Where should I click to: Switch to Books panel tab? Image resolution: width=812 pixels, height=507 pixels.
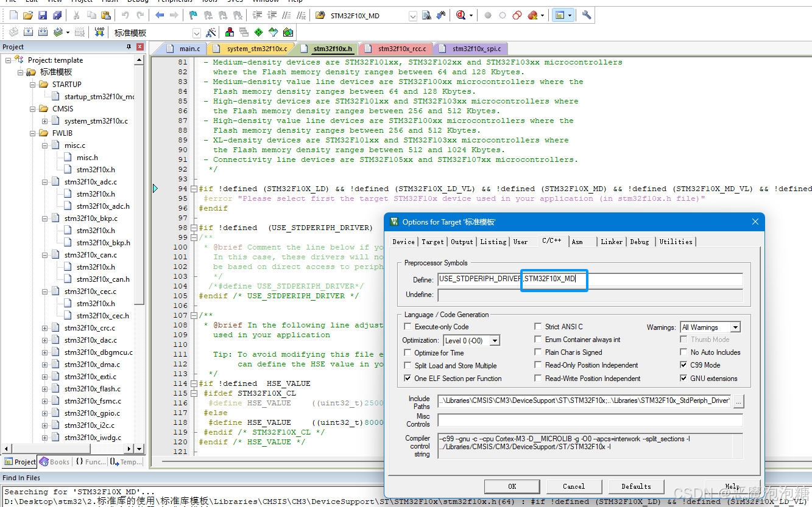[54, 462]
